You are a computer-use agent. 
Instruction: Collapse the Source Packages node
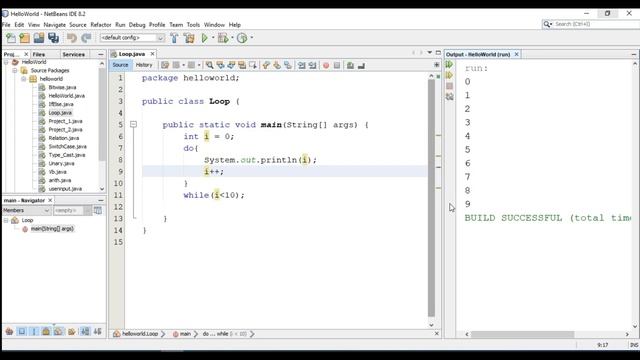point(15,70)
